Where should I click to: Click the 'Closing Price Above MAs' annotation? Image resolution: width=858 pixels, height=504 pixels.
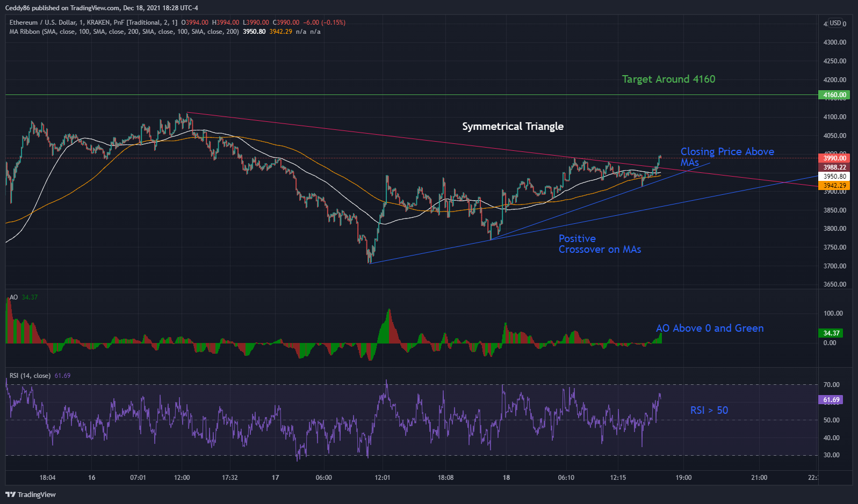727,157
